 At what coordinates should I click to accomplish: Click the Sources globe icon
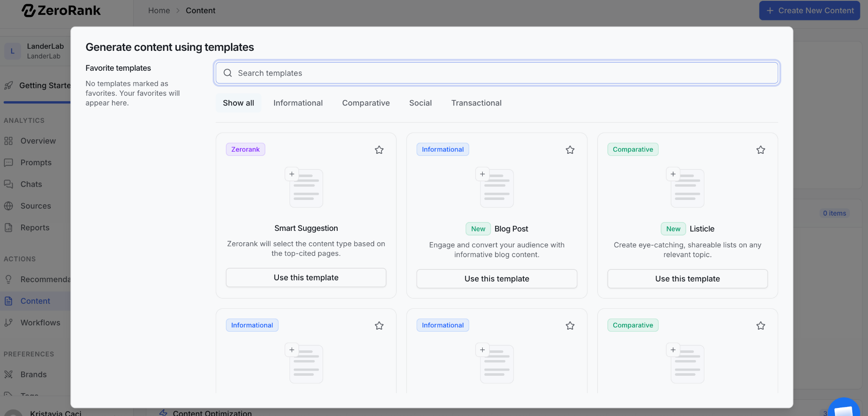coord(8,206)
